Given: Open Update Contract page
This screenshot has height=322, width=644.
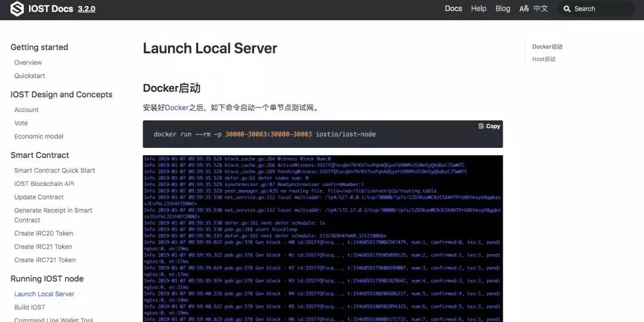Looking at the screenshot, I should tap(39, 197).
